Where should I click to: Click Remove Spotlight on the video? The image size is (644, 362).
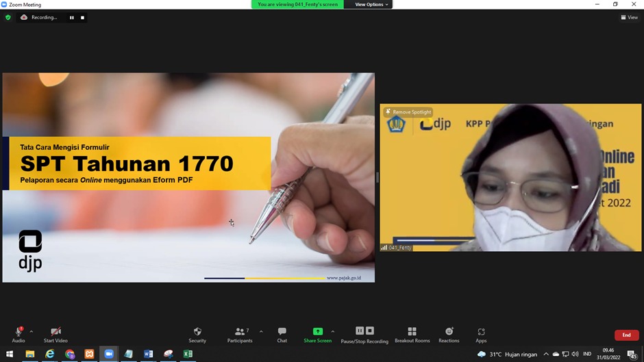(x=409, y=112)
